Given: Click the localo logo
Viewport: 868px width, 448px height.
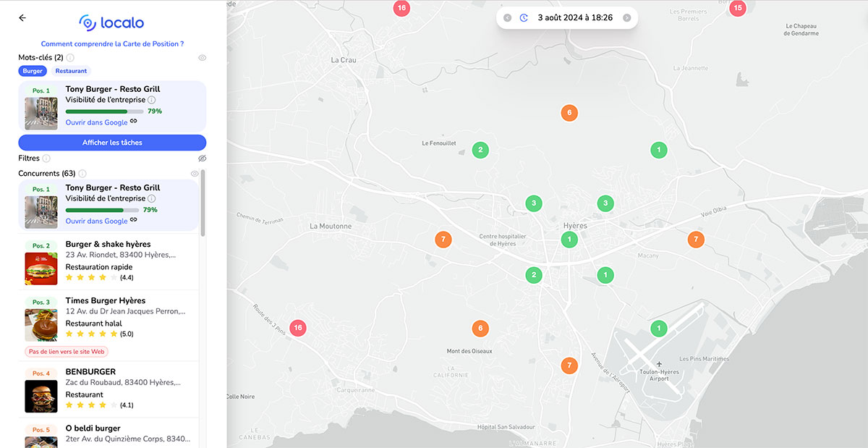Looking at the screenshot, I should tap(112, 22).
